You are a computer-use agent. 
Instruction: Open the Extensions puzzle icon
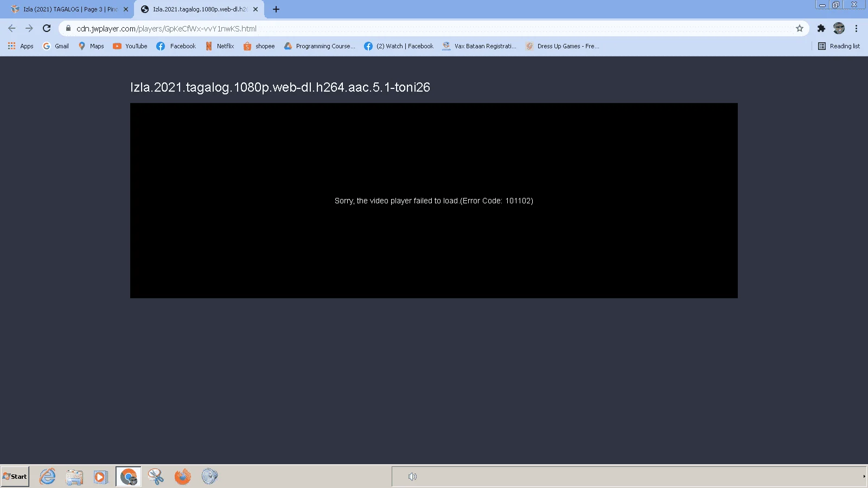tap(821, 28)
